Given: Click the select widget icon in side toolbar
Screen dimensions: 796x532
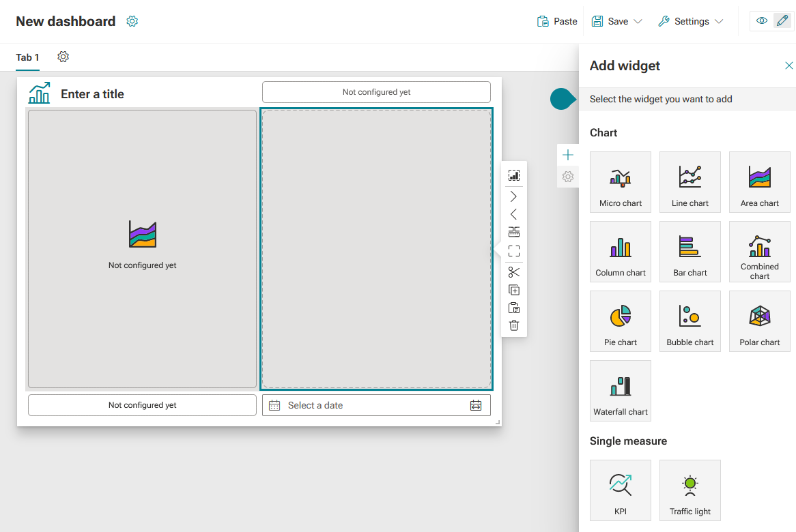Looking at the screenshot, I should click(514, 175).
